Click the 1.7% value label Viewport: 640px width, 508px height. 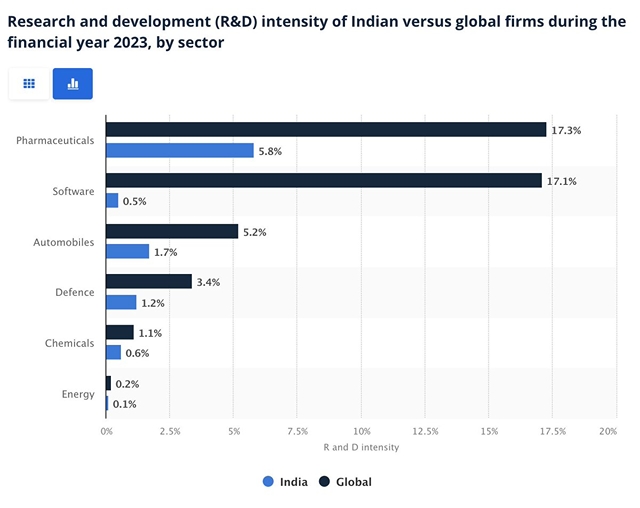[x=166, y=253]
